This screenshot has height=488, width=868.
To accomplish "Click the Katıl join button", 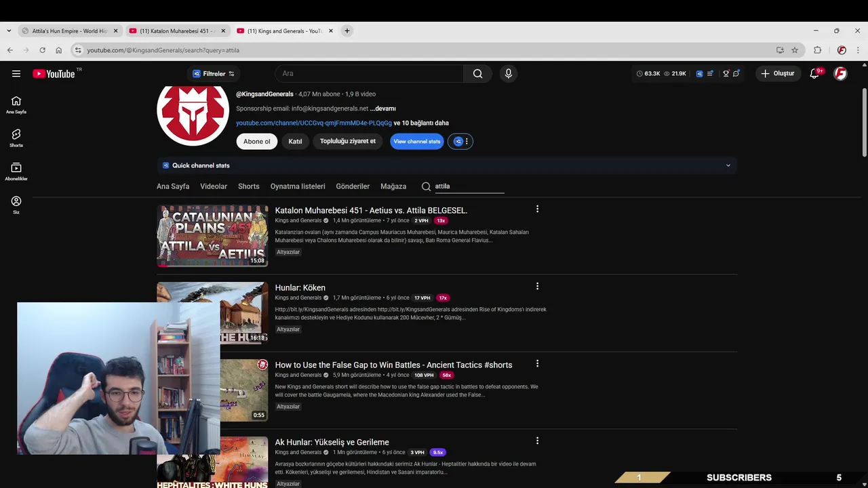I will click(295, 142).
